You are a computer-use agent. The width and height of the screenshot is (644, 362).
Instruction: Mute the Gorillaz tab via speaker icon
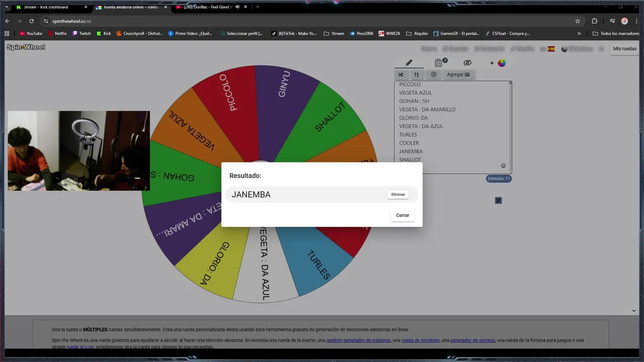point(237,7)
